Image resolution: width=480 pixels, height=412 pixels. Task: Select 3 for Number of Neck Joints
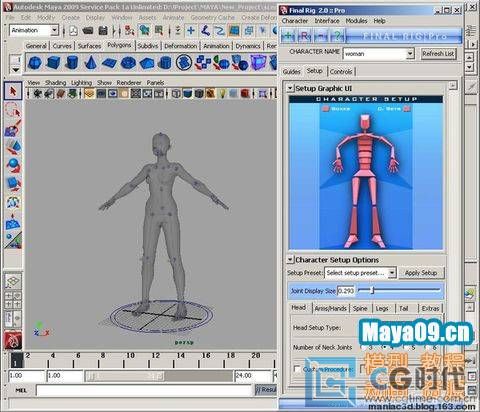pyautogui.click(x=364, y=347)
